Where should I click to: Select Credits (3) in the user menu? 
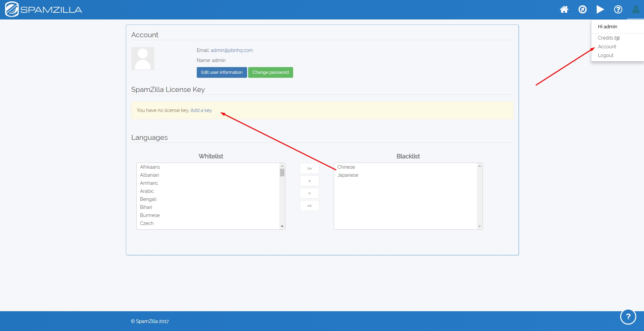pos(609,38)
